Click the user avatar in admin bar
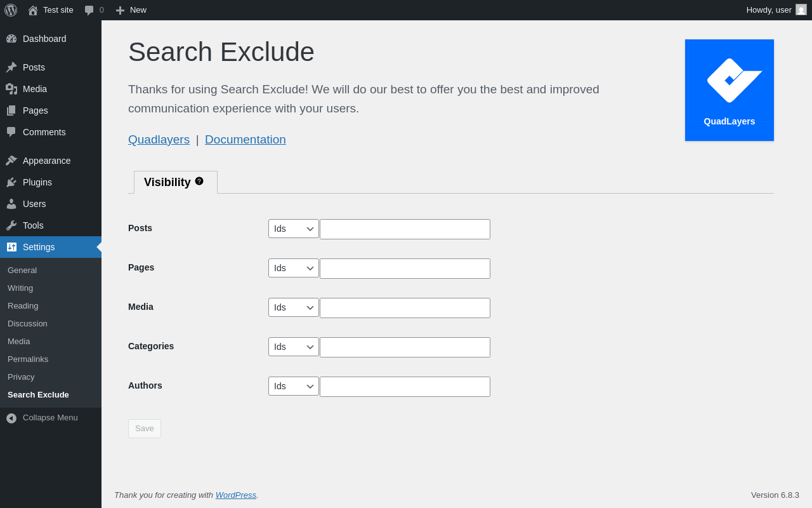Viewport: 812px width, 508px height. (x=801, y=10)
